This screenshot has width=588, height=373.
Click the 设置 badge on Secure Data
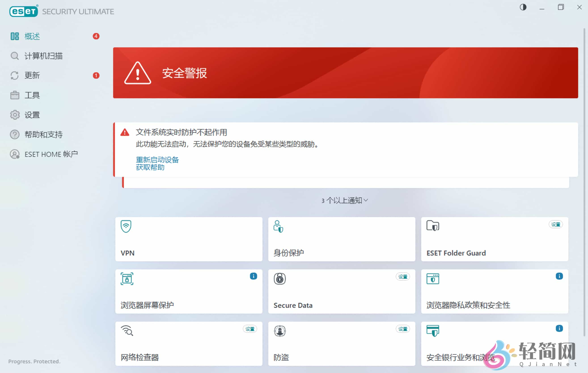403,277
